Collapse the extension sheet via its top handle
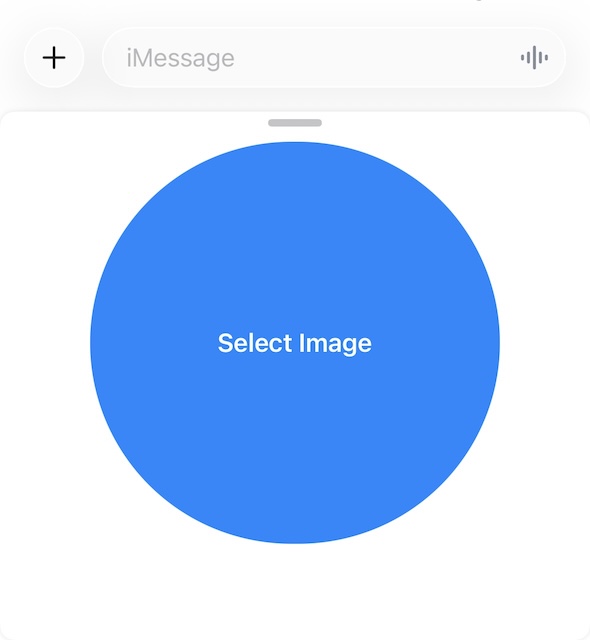Viewport: 590px width, 640px height. [x=295, y=123]
